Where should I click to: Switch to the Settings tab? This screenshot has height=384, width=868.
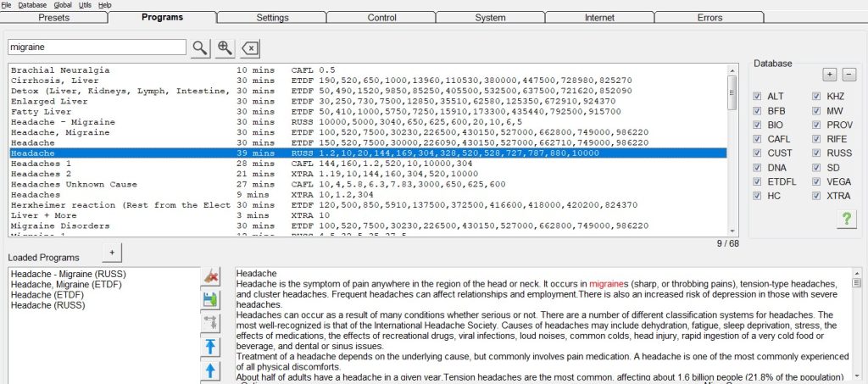[x=272, y=17]
